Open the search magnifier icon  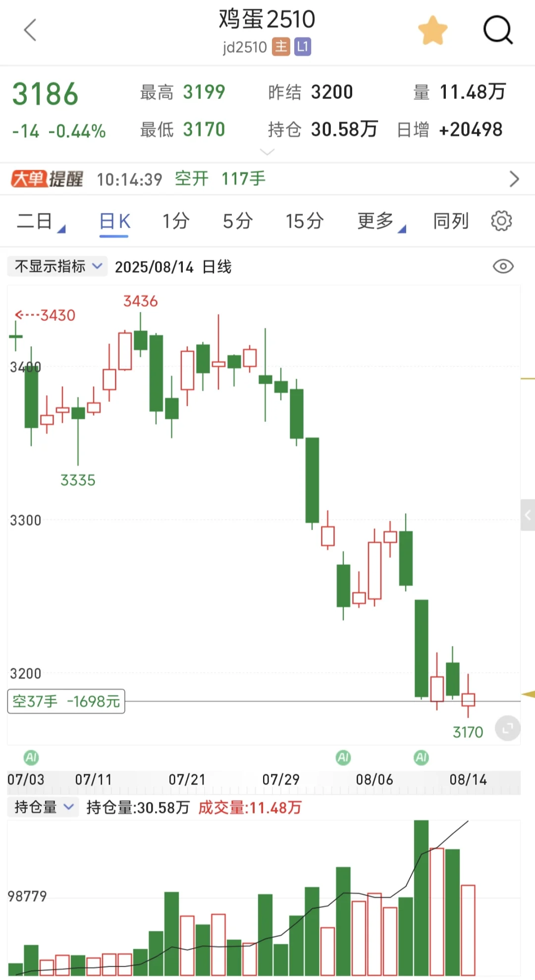coord(498,30)
